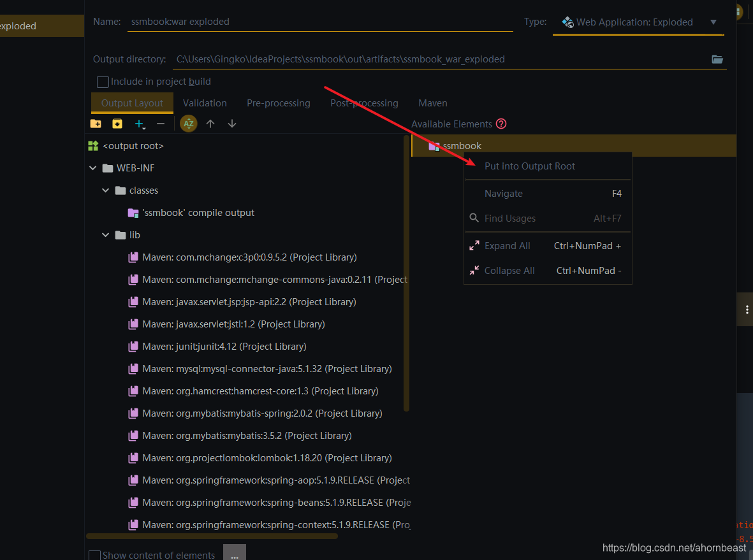Click the Create Archive icon

click(x=117, y=123)
